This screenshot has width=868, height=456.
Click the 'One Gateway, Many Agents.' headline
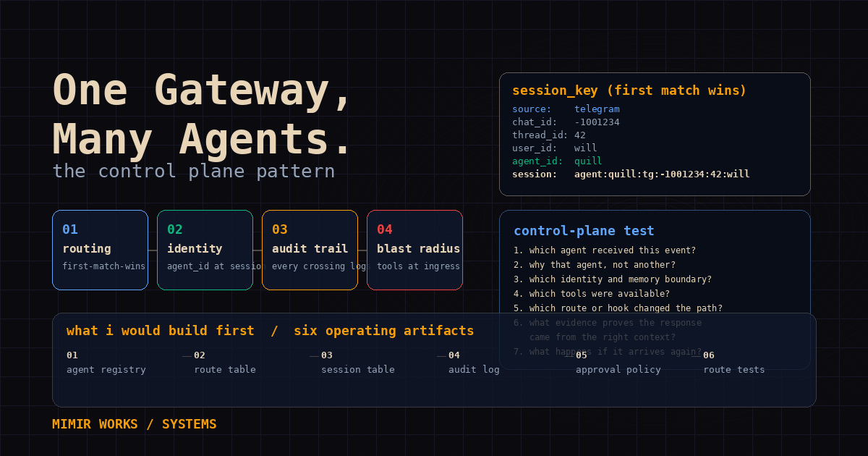pos(202,115)
